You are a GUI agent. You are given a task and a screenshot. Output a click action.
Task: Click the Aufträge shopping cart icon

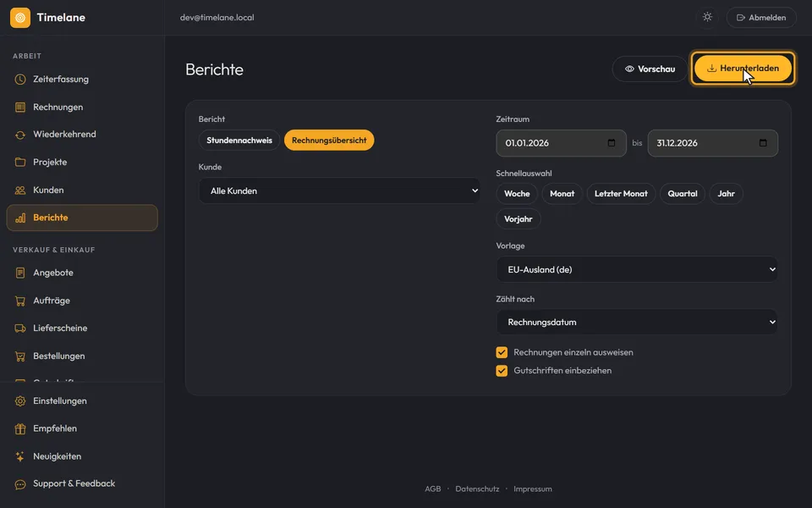tap(20, 301)
